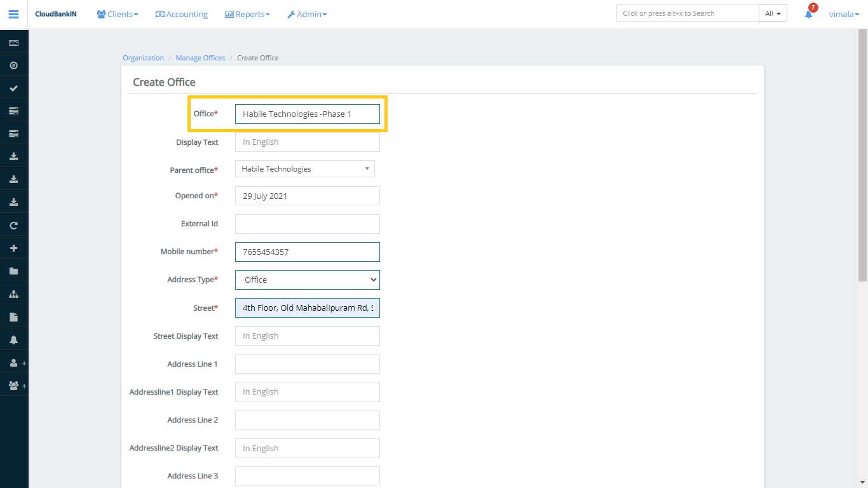The width and height of the screenshot is (868, 488).
Task: Click the add single user icon
Action: 14,363
